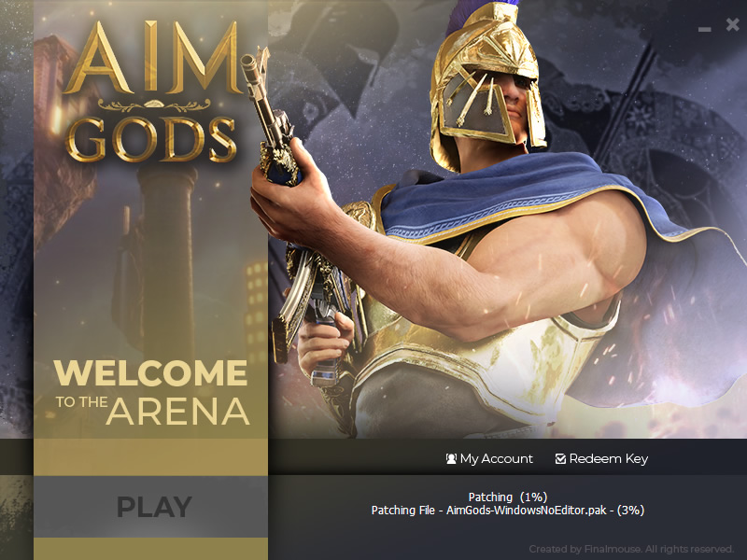
Task: Click the ARENA banner text
Action: (178, 411)
